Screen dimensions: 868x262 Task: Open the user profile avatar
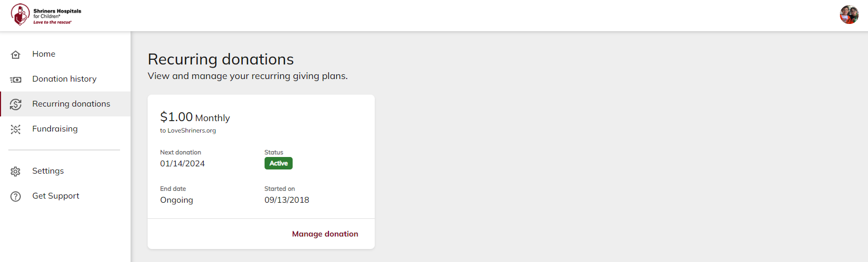[x=849, y=15]
